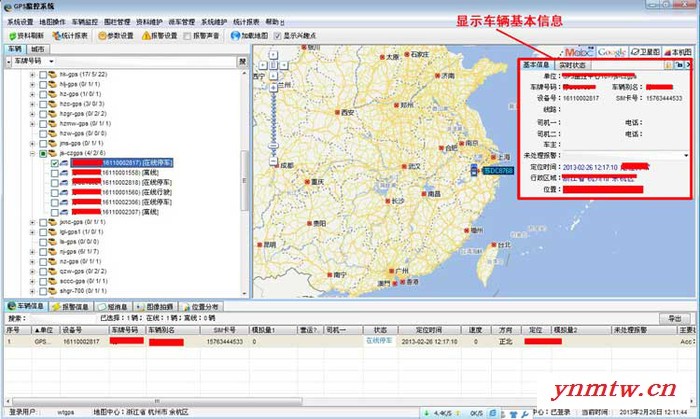Click car icon of vehicle 16110001560
This screenshot has height=419, width=700.
pos(64,192)
